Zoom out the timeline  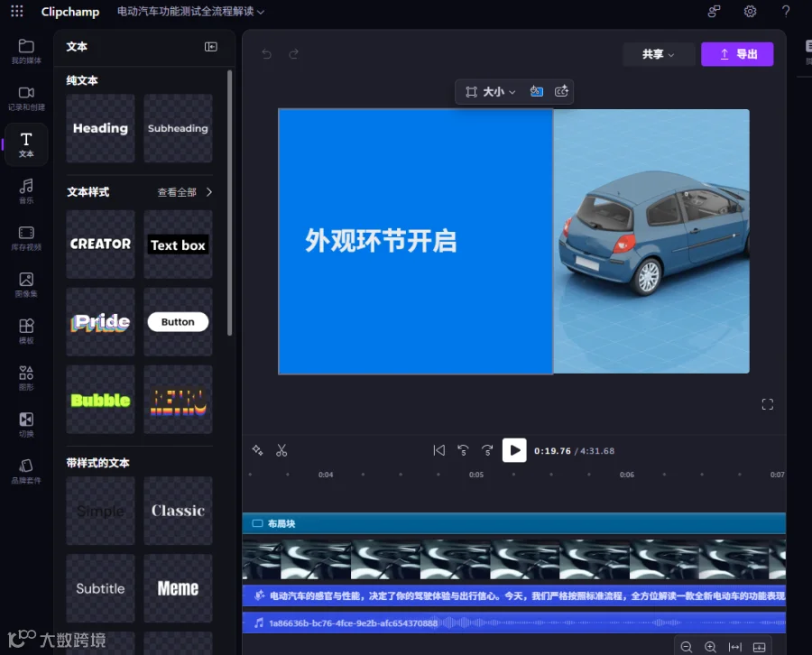point(687,647)
